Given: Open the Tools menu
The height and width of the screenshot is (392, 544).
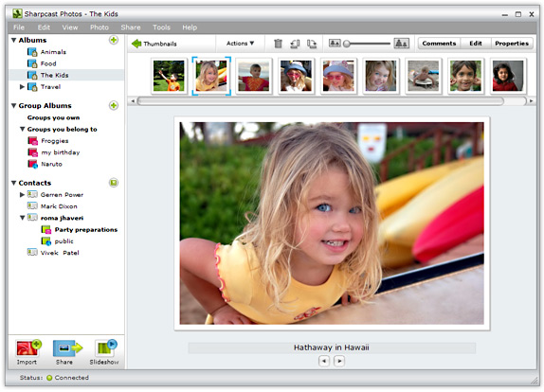Looking at the screenshot, I should click(161, 27).
